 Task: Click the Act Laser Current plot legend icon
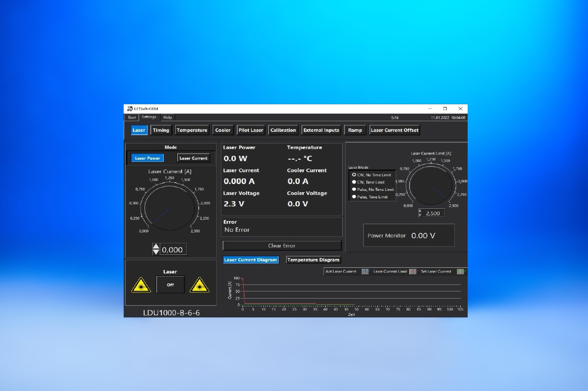coord(365,271)
